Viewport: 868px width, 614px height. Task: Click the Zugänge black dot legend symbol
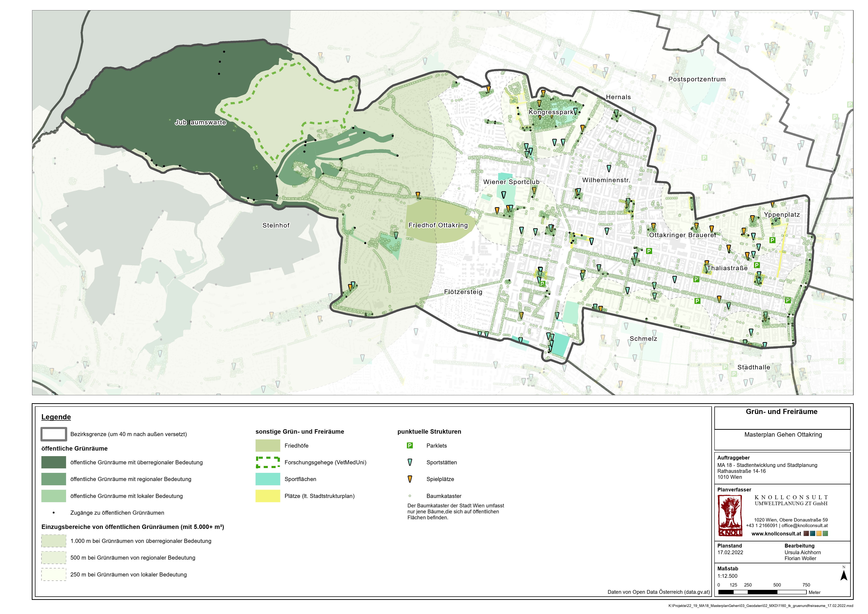[x=54, y=513]
